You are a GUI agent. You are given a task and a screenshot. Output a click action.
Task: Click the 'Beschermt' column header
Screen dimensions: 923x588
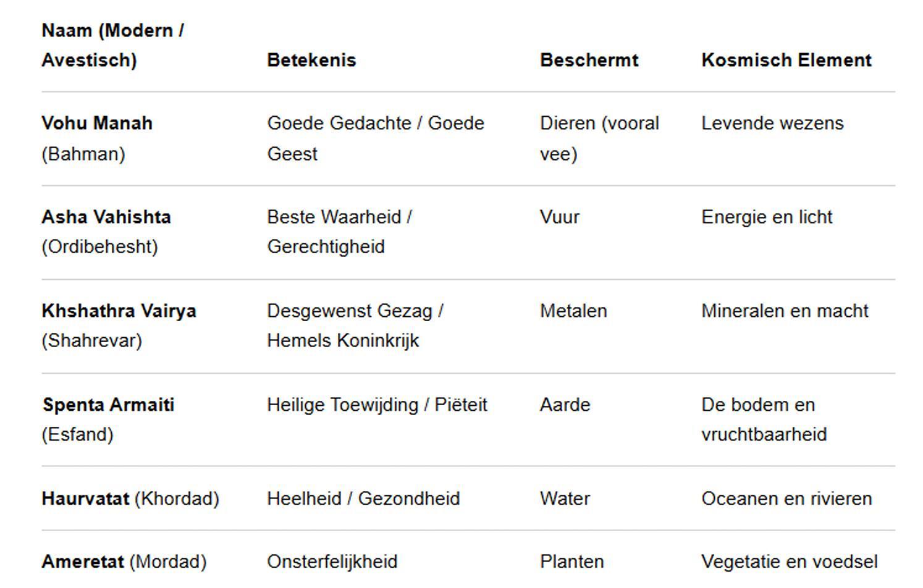(x=589, y=60)
